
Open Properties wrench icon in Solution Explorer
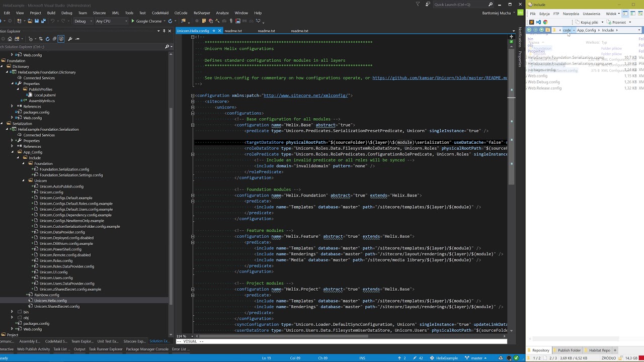[x=70, y=39]
